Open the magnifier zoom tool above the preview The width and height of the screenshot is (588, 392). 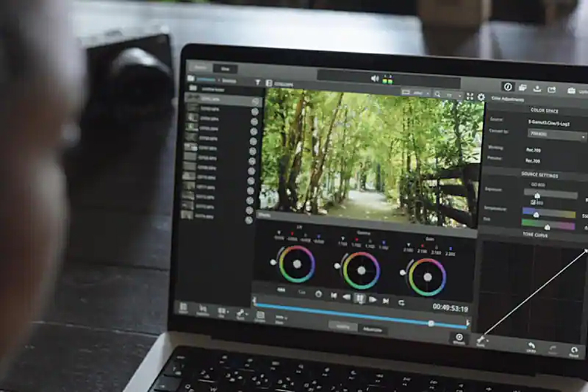[438, 94]
